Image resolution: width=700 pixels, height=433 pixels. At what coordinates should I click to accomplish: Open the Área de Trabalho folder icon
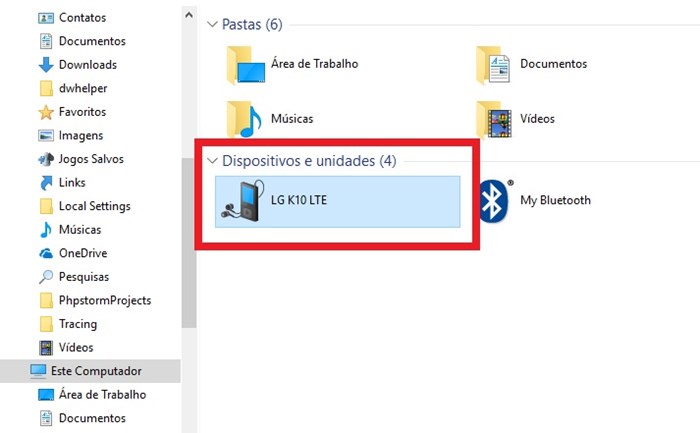244,64
